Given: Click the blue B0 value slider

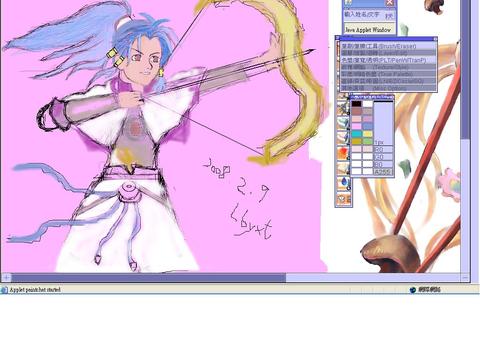Looking at the screenshot, I should [383, 164].
